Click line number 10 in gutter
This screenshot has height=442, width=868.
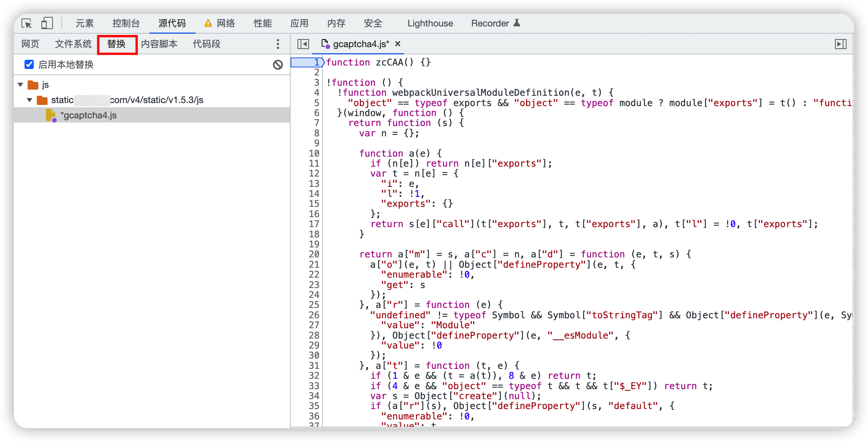click(314, 154)
